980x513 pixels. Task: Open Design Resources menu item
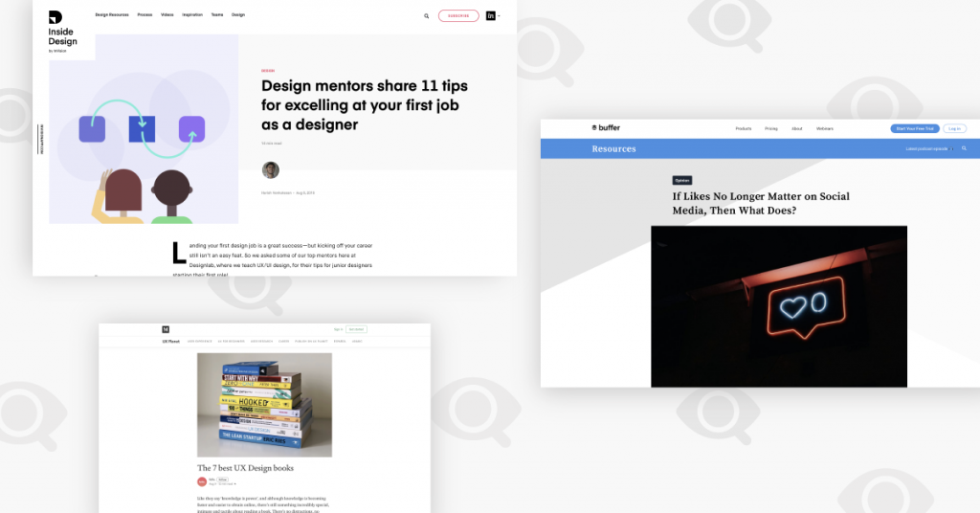point(112,15)
